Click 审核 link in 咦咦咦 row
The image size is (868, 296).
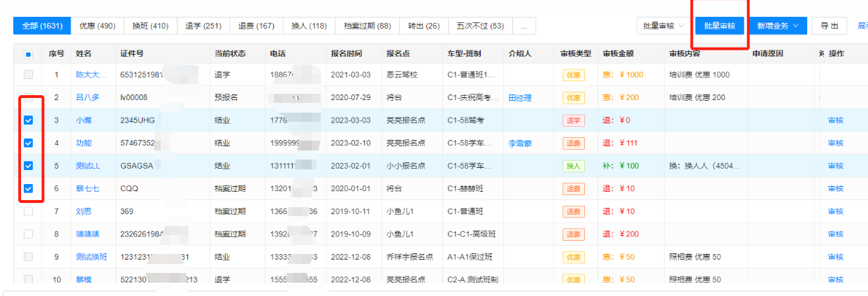836,234
